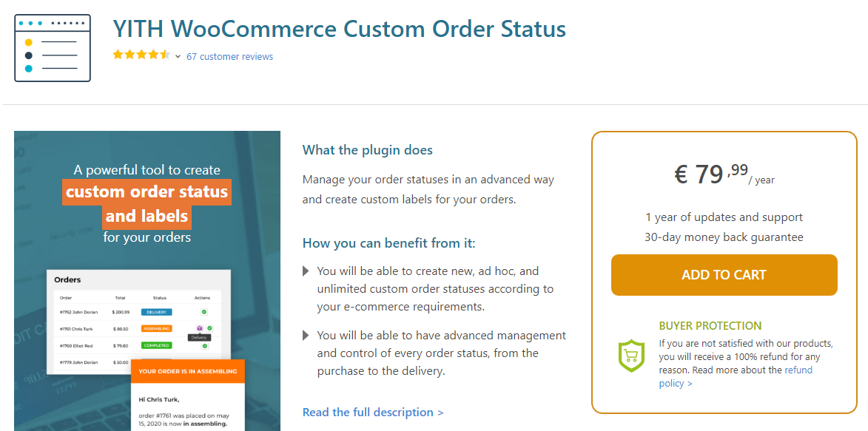Click the green checkmark action for order #1762
Screen dimensions: 868x431
click(203, 312)
